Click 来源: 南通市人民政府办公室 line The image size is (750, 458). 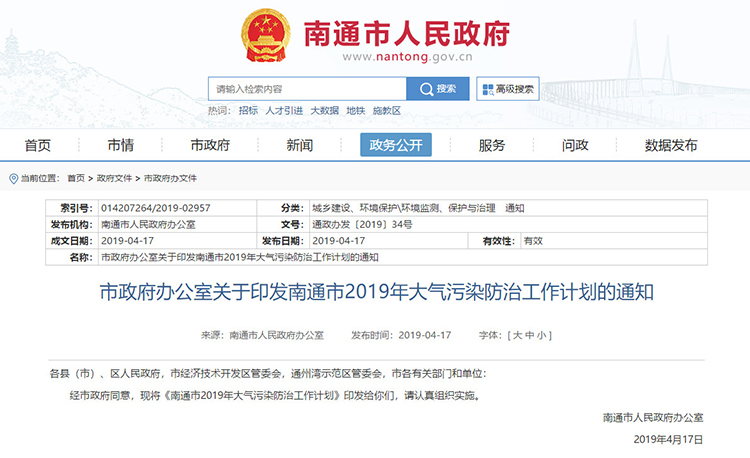[x=262, y=336]
